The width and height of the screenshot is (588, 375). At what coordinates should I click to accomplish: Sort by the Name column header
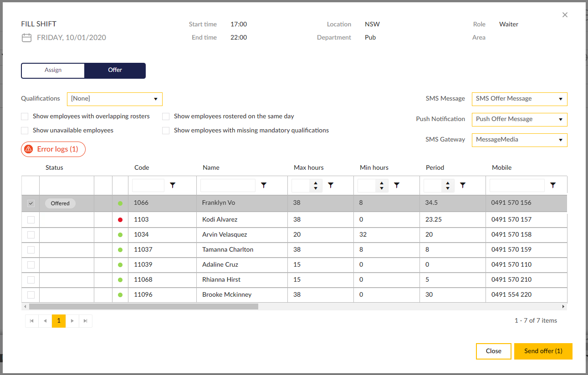click(211, 167)
